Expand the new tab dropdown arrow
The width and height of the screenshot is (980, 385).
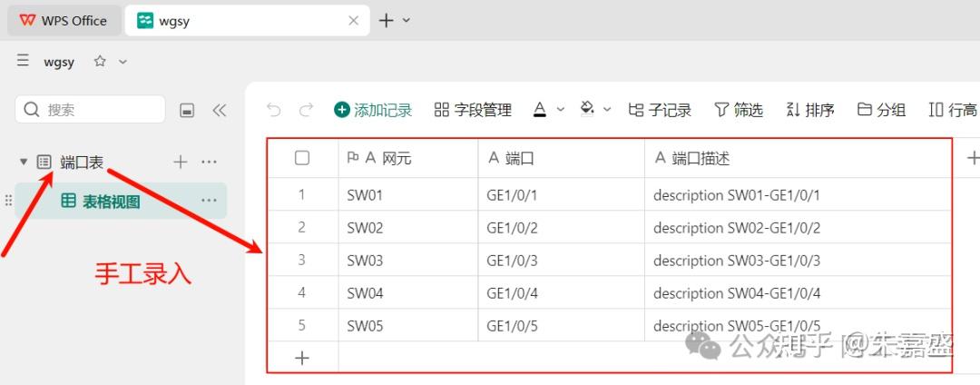pos(407,21)
